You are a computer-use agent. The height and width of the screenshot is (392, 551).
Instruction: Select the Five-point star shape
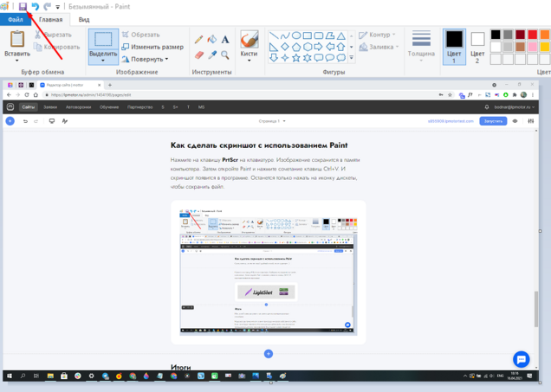coord(296,58)
